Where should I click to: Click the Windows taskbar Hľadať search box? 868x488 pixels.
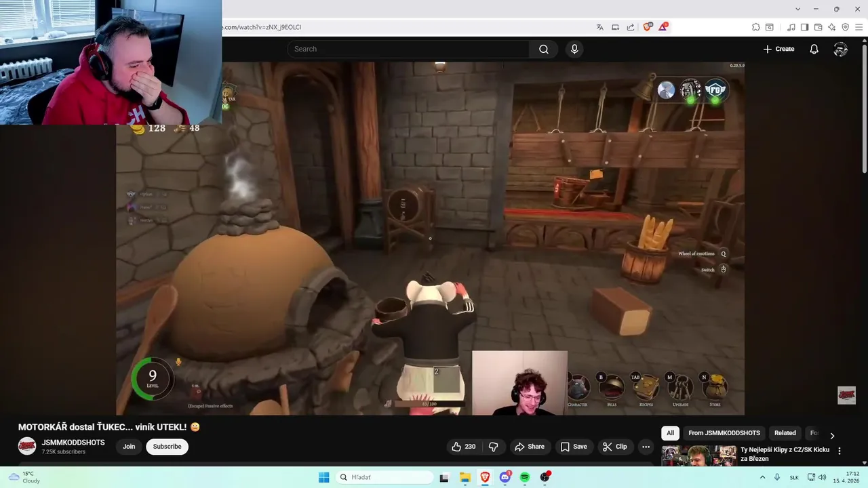coord(385,477)
